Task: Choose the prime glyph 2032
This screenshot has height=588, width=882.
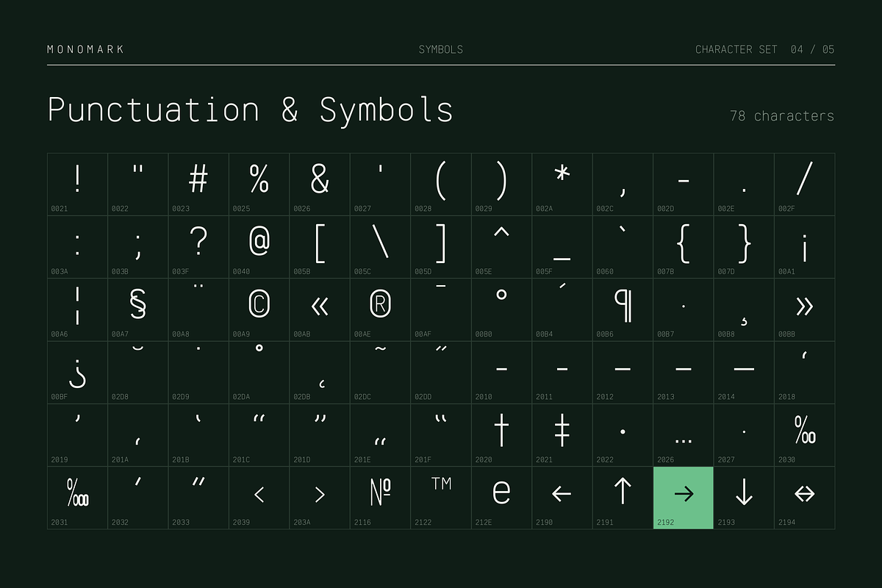Action: point(138,497)
